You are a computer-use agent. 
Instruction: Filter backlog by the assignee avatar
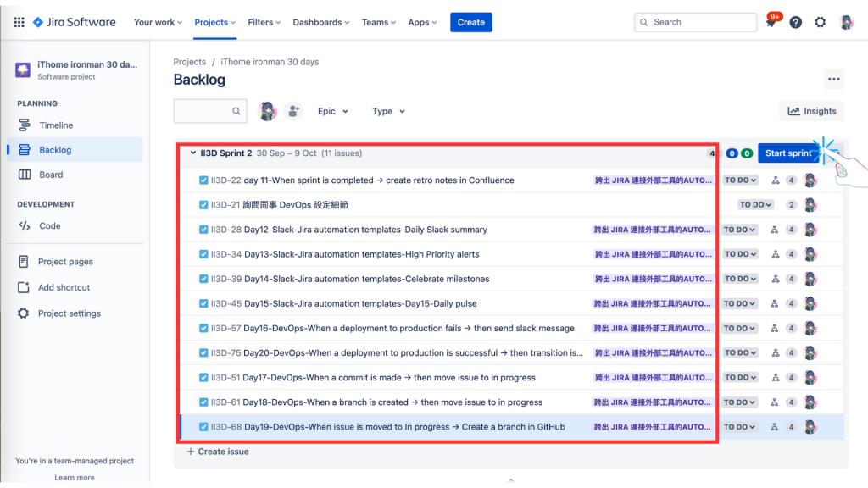[267, 111]
